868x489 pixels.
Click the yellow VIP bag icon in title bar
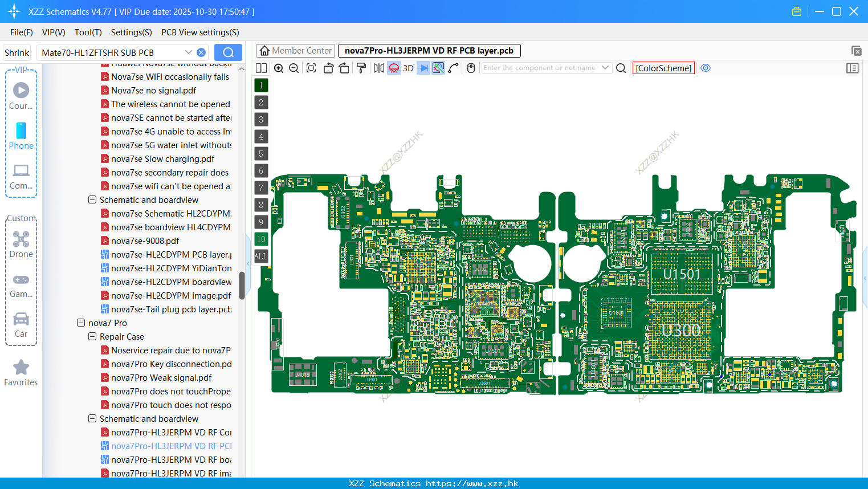797,11
